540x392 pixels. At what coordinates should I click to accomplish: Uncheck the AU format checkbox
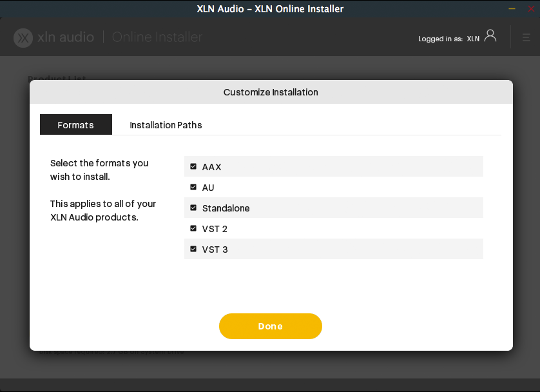[x=193, y=187]
